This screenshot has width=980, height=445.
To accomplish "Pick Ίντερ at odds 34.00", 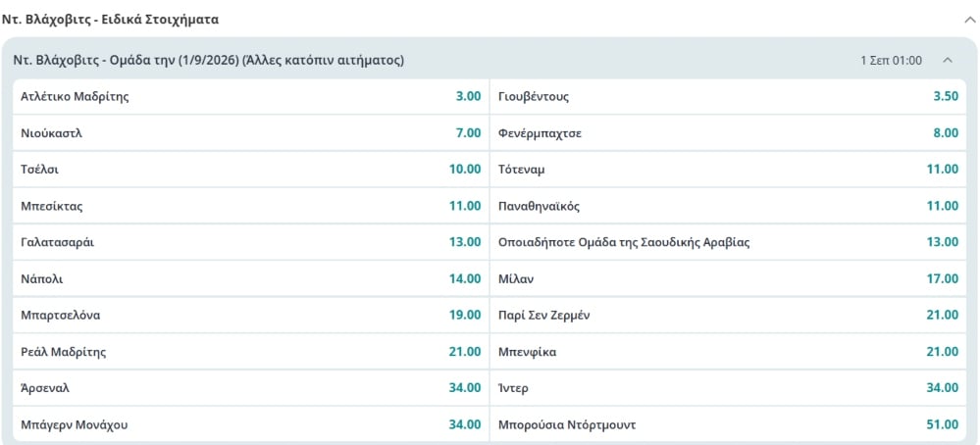I will click(x=728, y=388).
